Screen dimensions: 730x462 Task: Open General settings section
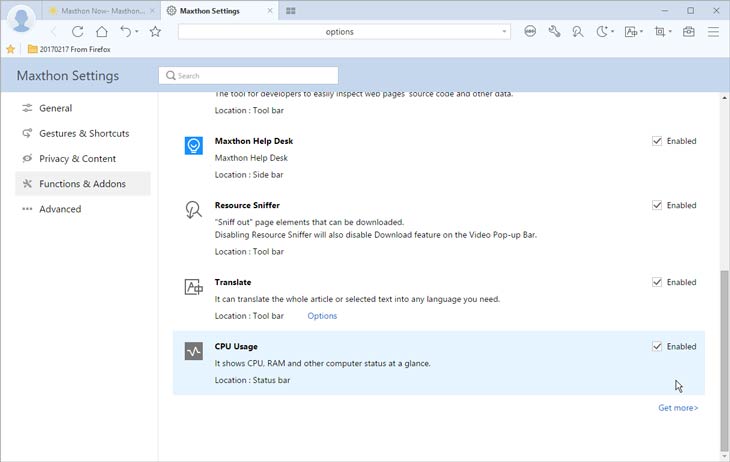(83, 108)
